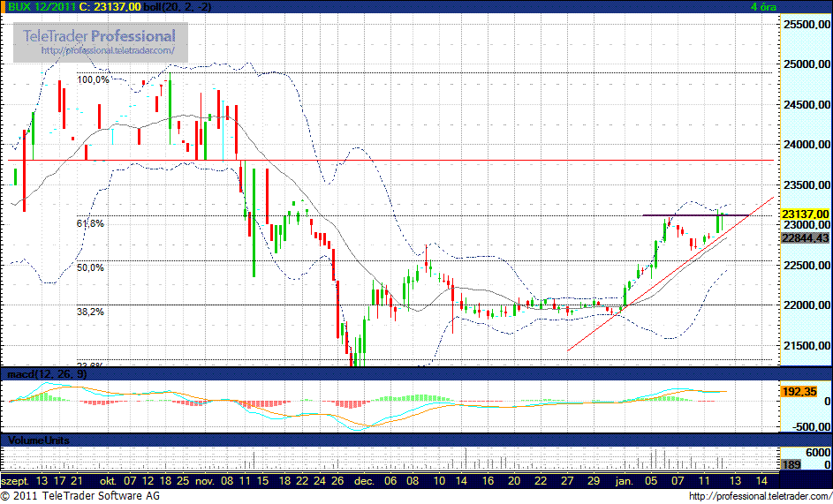Viewport: 833px width, 504px height.
Task: Select the 61,8% Fibonacci level label
Action: coord(90,224)
